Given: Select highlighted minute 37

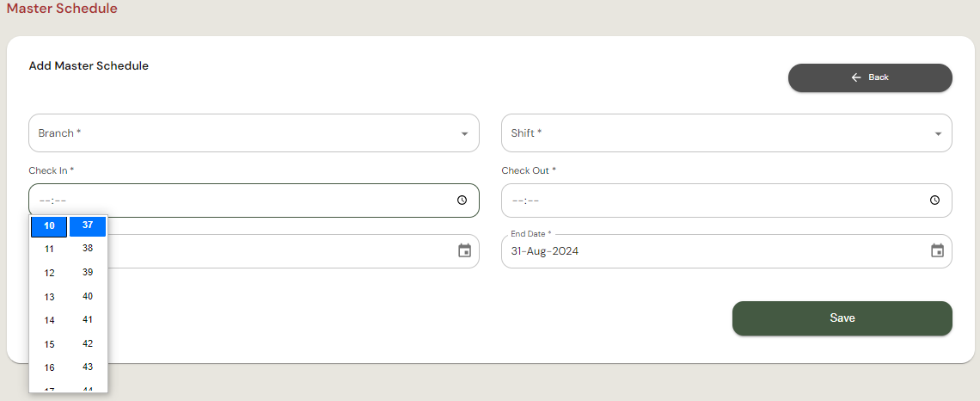Looking at the screenshot, I should pos(88,225).
